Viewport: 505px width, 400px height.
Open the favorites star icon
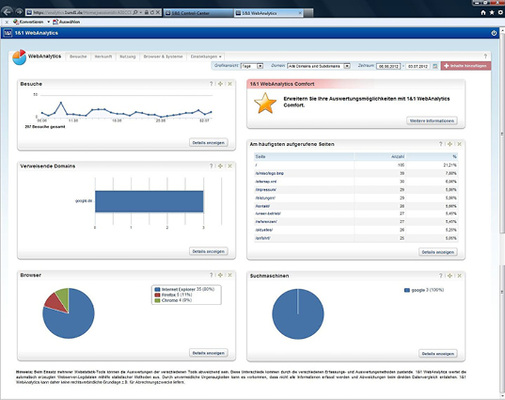pos(492,12)
